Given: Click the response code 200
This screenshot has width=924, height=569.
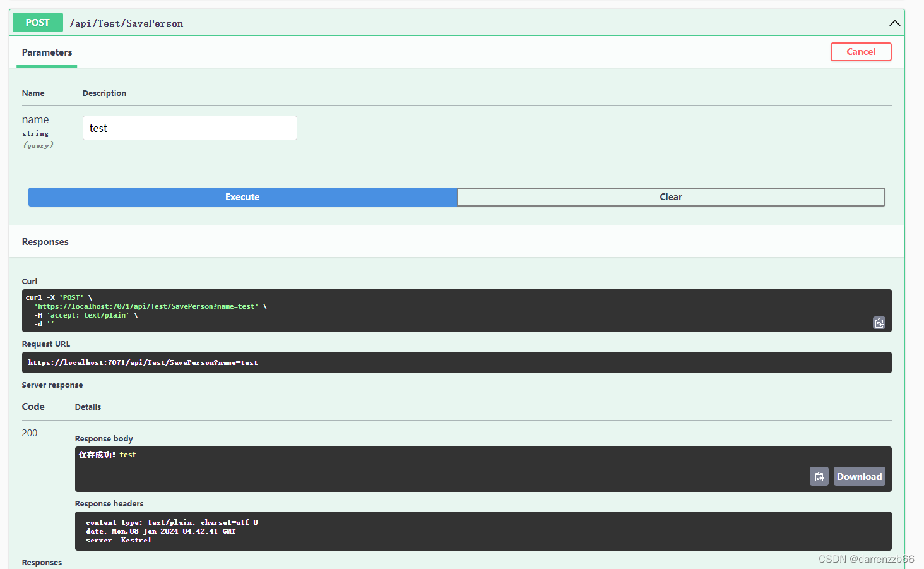Looking at the screenshot, I should (x=29, y=433).
